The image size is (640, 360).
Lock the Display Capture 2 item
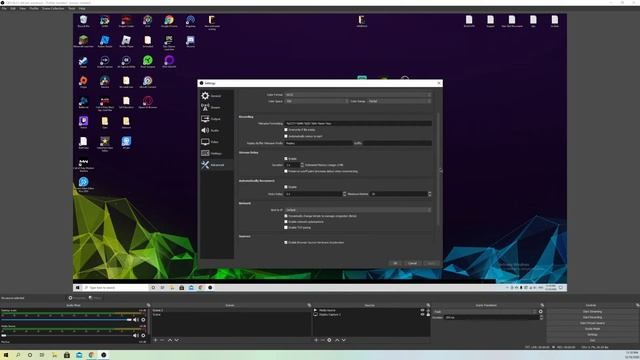click(428, 314)
